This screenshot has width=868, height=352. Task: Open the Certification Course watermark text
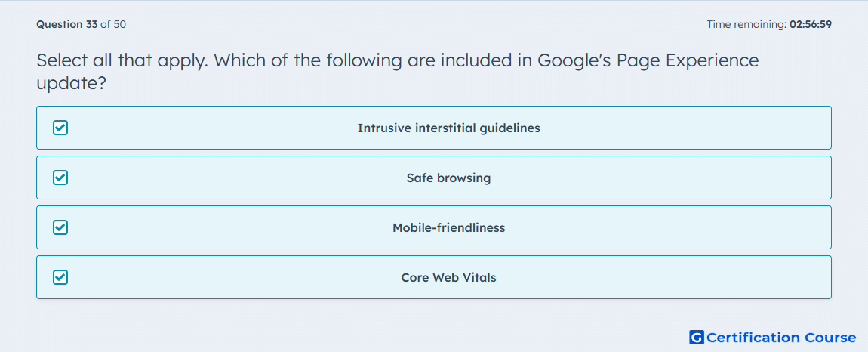tap(781, 338)
